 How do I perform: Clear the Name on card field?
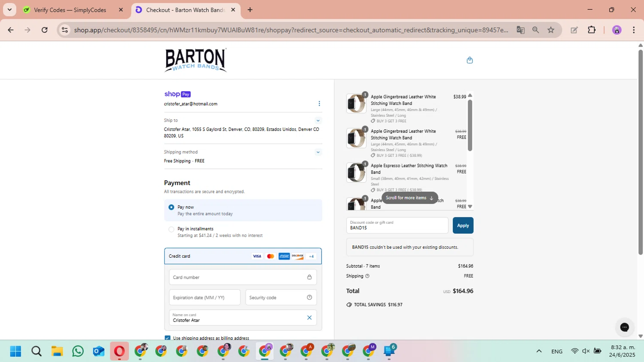pos(309,318)
